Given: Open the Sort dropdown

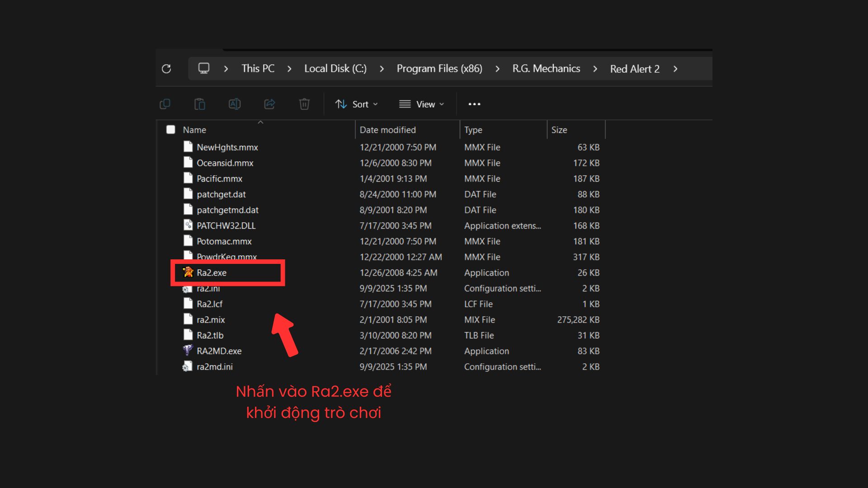Looking at the screenshot, I should pos(357,104).
